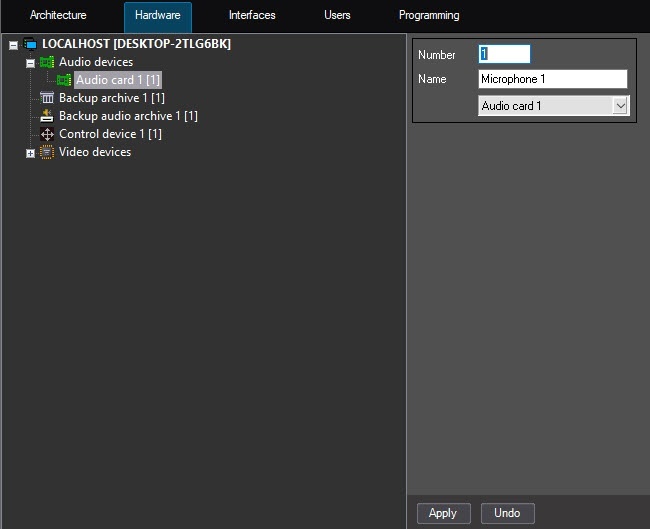The height and width of the screenshot is (529, 650).
Task: Open the Users tab
Action: [337, 15]
